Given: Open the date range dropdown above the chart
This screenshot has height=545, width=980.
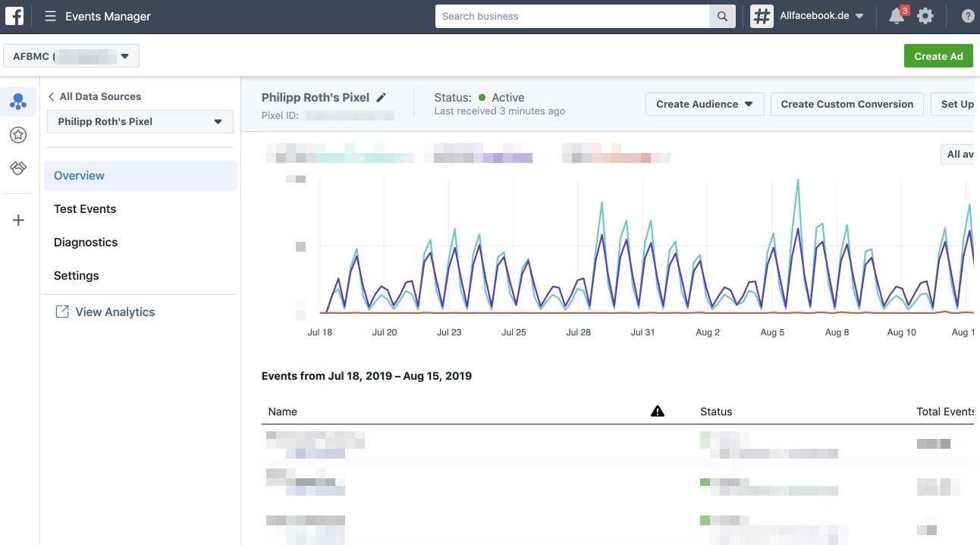Looking at the screenshot, I should click(x=957, y=154).
